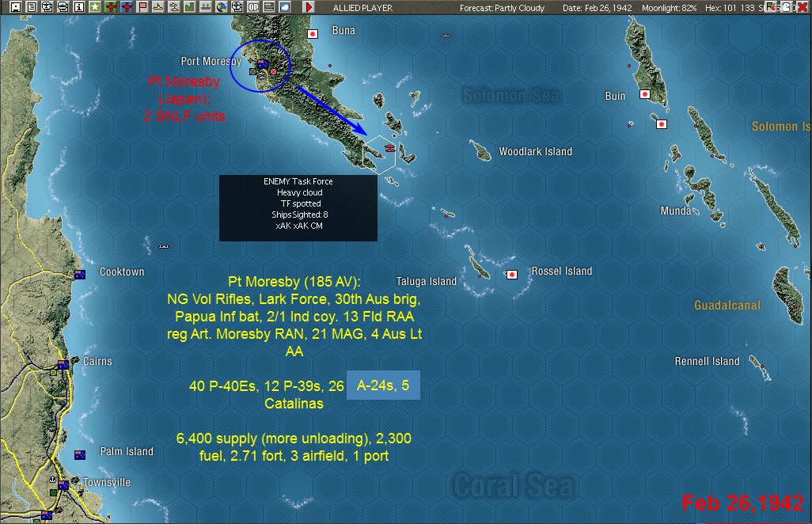Select the red Japanese aircraft toolbar icon
Image resolution: width=812 pixels, height=524 pixels.
[x=110, y=8]
